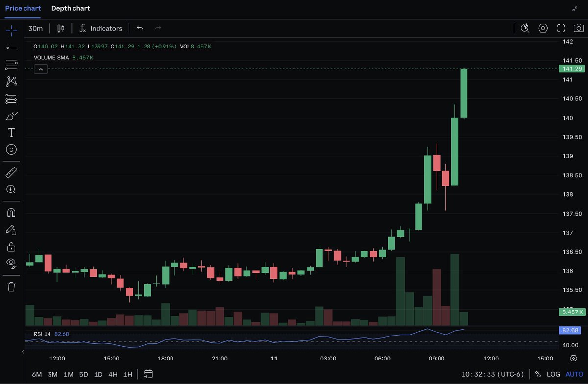The height and width of the screenshot is (384, 588).
Task: Collapse the indicator legend chevron
Action: click(x=41, y=69)
